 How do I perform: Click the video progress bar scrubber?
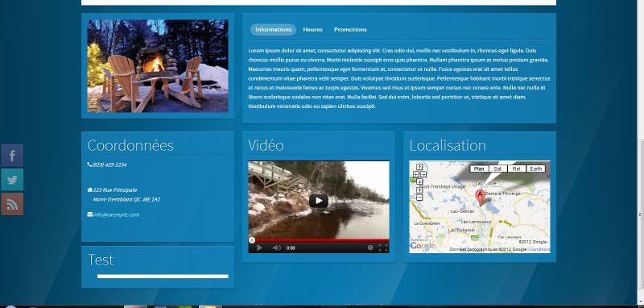(x=252, y=240)
